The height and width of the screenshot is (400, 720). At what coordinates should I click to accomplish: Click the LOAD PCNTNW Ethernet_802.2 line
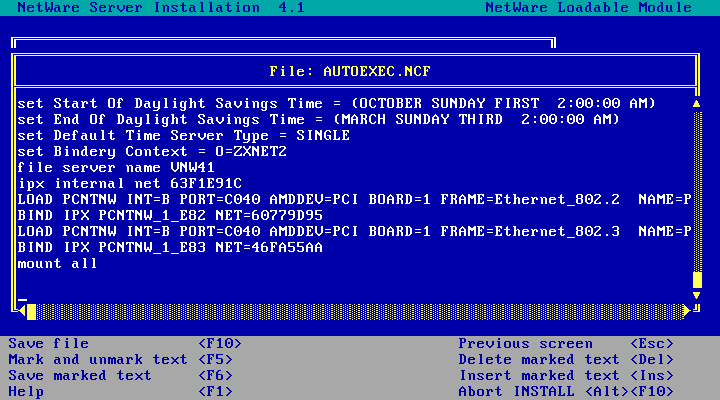tap(354, 200)
